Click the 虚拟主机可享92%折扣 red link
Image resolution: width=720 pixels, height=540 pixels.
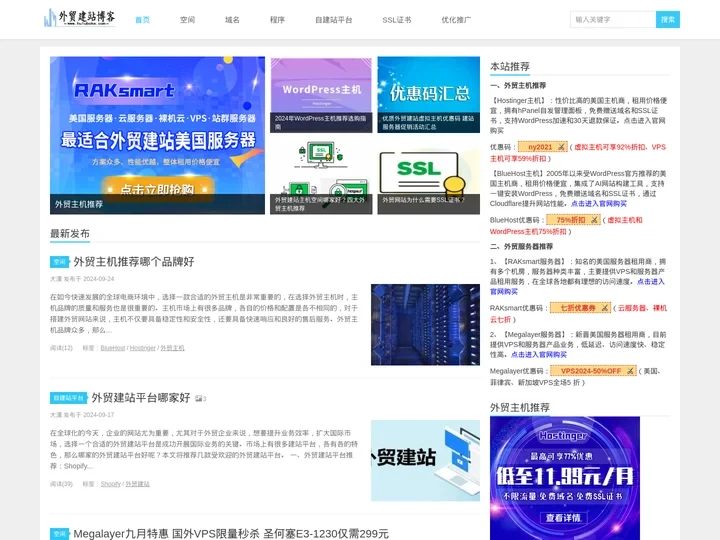coord(578,153)
